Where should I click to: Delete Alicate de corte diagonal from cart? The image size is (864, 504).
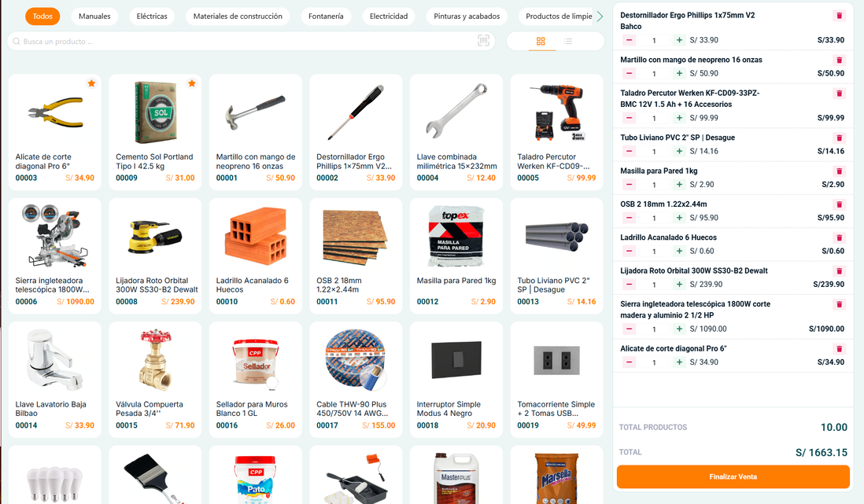tap(839, 348)
